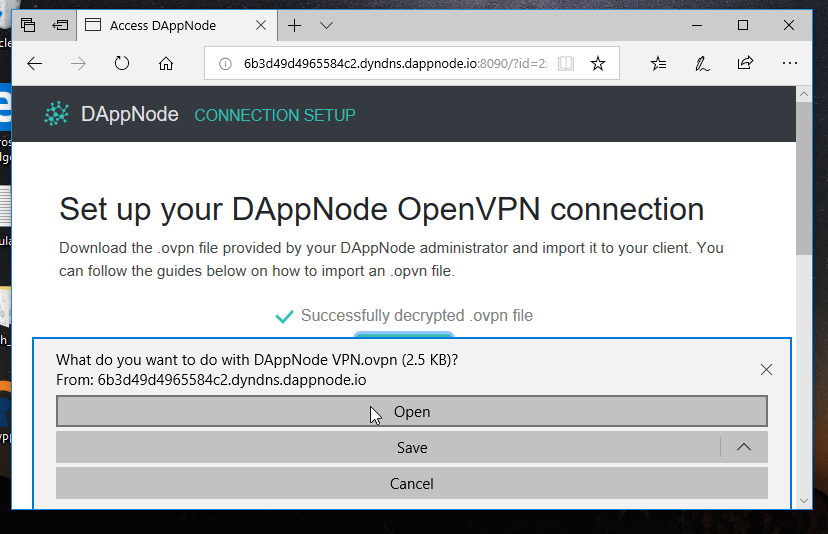828x534 pixels.
Task: Select the Access DAppNode tab
Action: click(177, 25)
